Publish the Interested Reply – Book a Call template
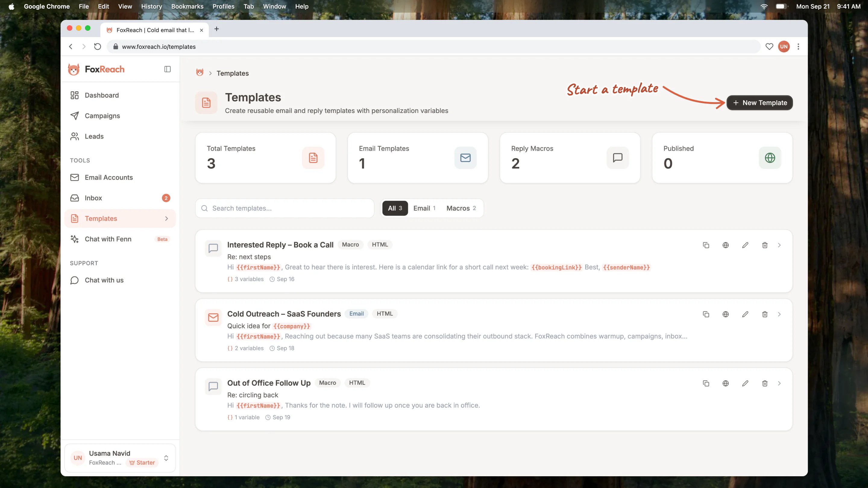Screen dimensions: 868x488 tap(725, 245)
